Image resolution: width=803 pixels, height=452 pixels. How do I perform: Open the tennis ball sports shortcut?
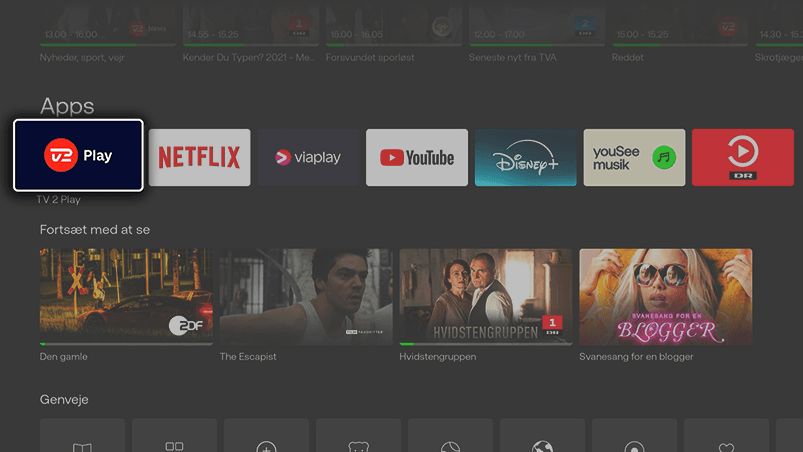[x=450, y=436]
